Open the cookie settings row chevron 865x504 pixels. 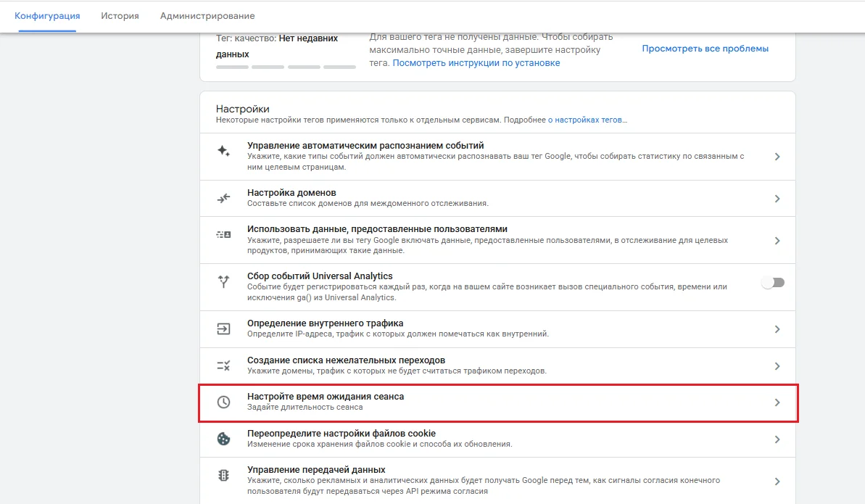point(777,439)
